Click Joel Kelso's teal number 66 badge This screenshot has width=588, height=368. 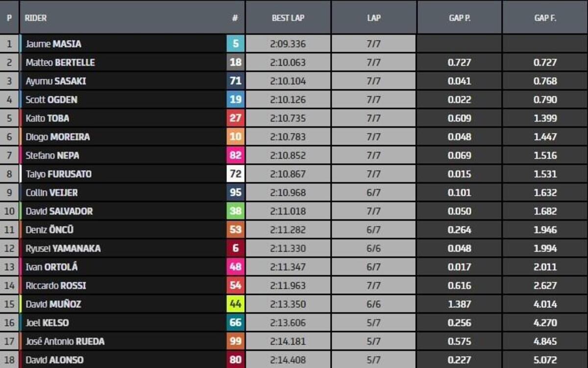click(235, 323)
